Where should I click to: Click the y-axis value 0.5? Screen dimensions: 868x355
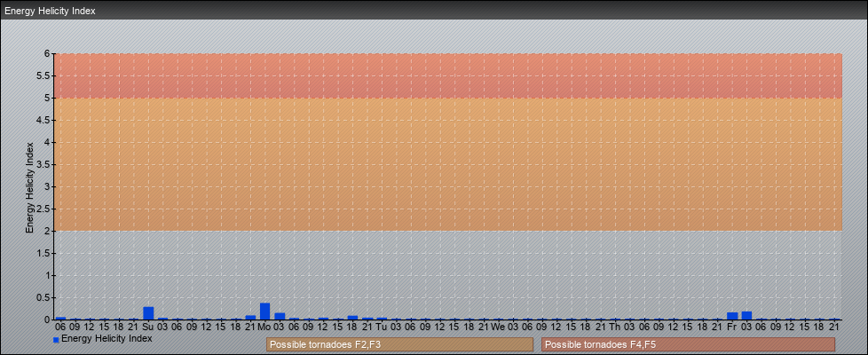[x=43, y=297]
